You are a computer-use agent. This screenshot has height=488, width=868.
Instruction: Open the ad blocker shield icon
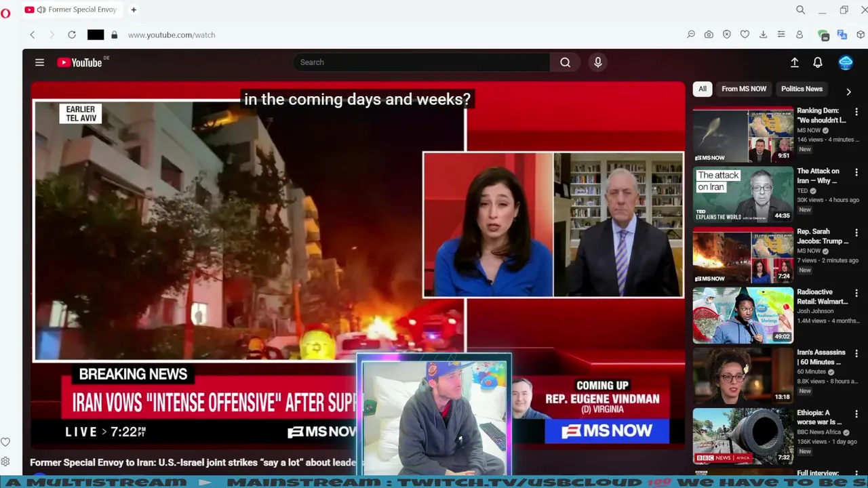tap(727, 35)
